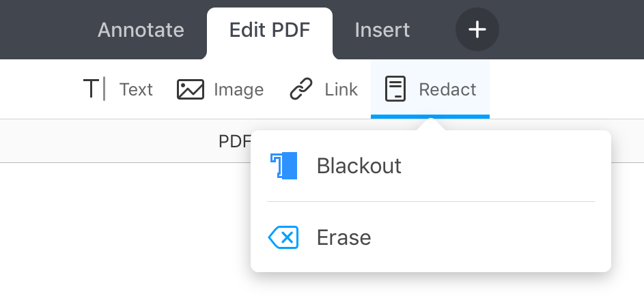Click empty dark tab bar right of plus

574,30
